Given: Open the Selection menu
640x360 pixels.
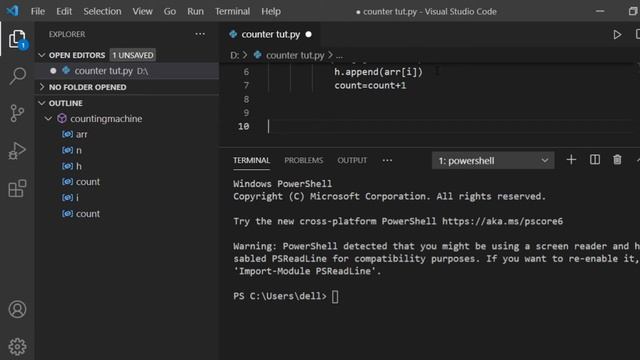Looking at the screenshot, I should tap(102, 11).
